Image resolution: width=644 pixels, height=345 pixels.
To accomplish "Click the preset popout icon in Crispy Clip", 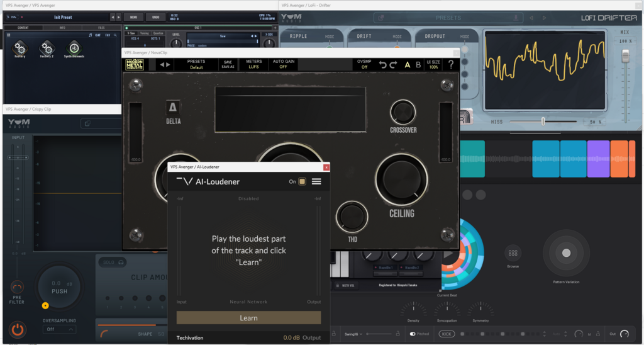I will click(87, 123).
